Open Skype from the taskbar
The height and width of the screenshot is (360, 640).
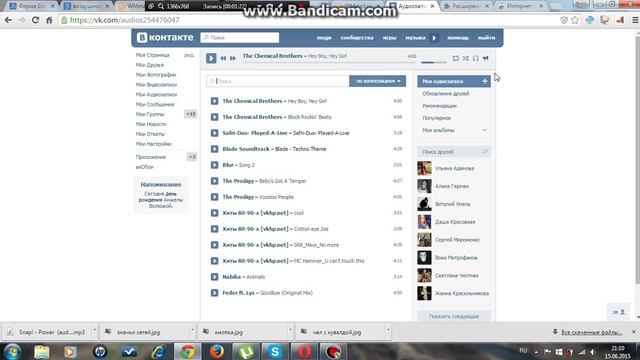click(x=275, y=351)
